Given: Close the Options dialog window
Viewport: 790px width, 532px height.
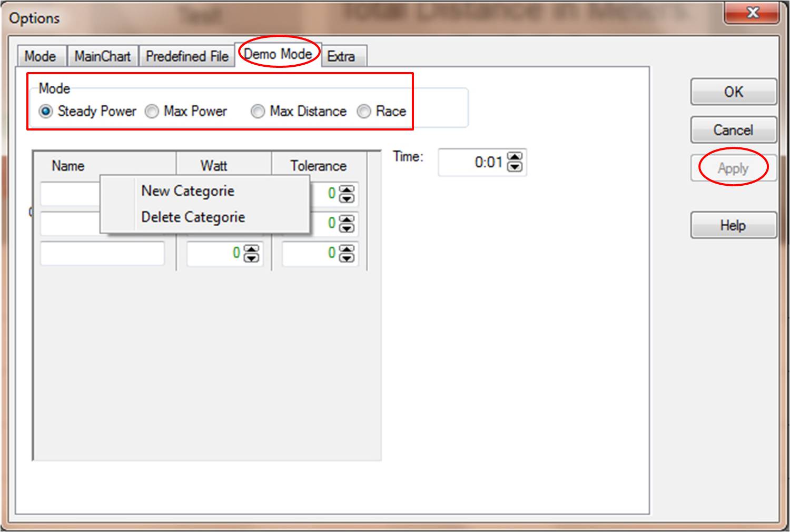Looking at the screenshot, I should click(x=752, y=12).
